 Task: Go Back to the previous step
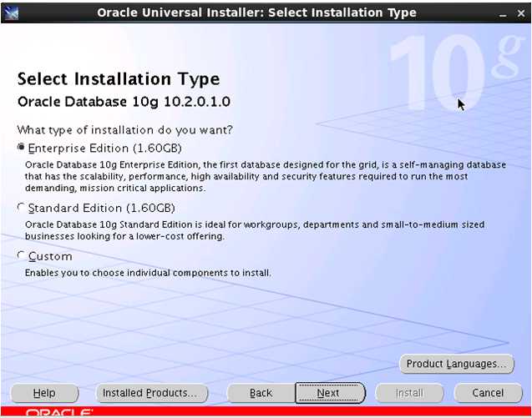(261, 393)
